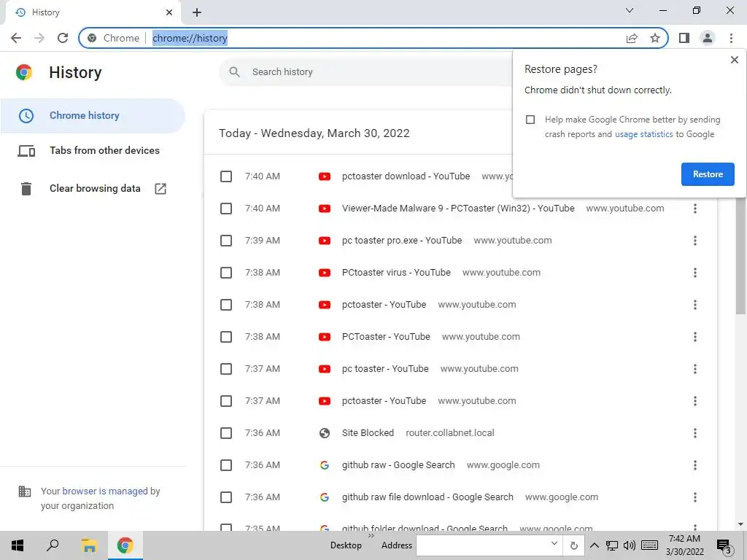Open the network tray icon

click(x=612, y=545)
